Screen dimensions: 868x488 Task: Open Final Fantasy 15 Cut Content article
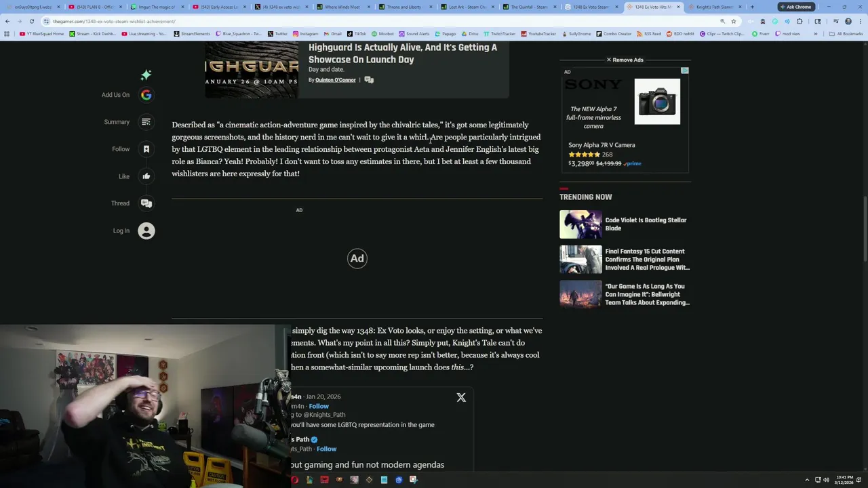click(x=647, y=260)
